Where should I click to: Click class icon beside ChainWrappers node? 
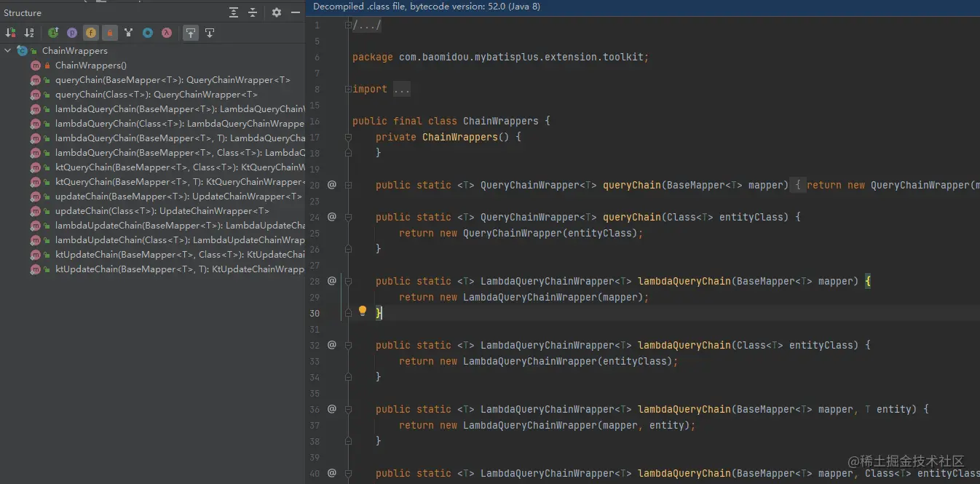(x=22, y=51)
